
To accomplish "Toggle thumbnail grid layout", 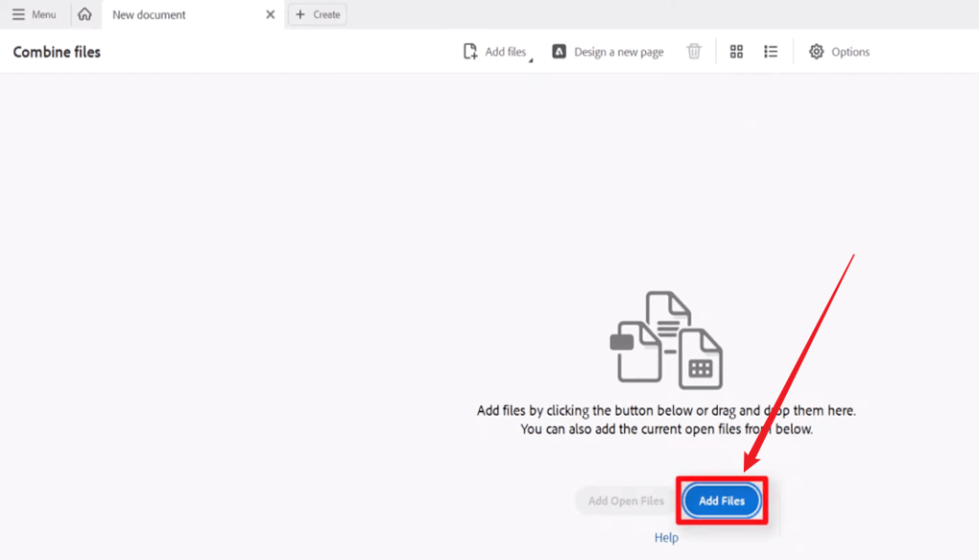I will (x=736, y=51).
